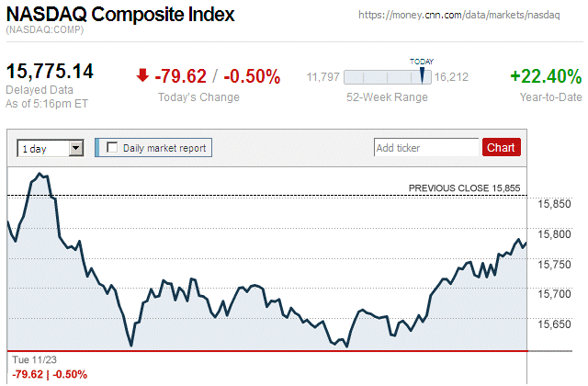Open the 1 day time range dropdown

(51, 147)
